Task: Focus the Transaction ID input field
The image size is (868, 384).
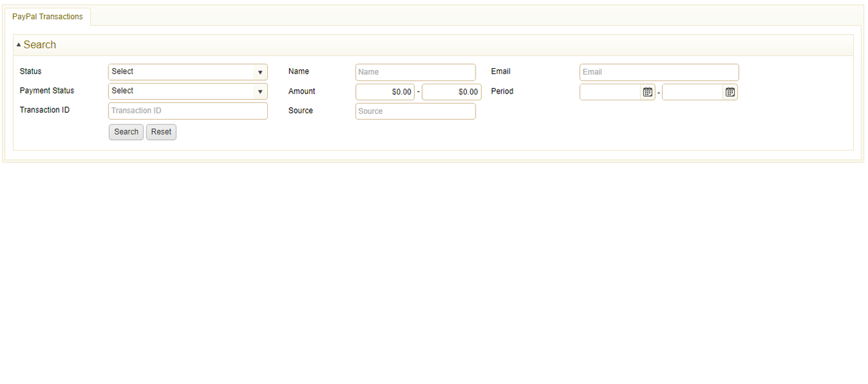Action: (x=188, y=111)
